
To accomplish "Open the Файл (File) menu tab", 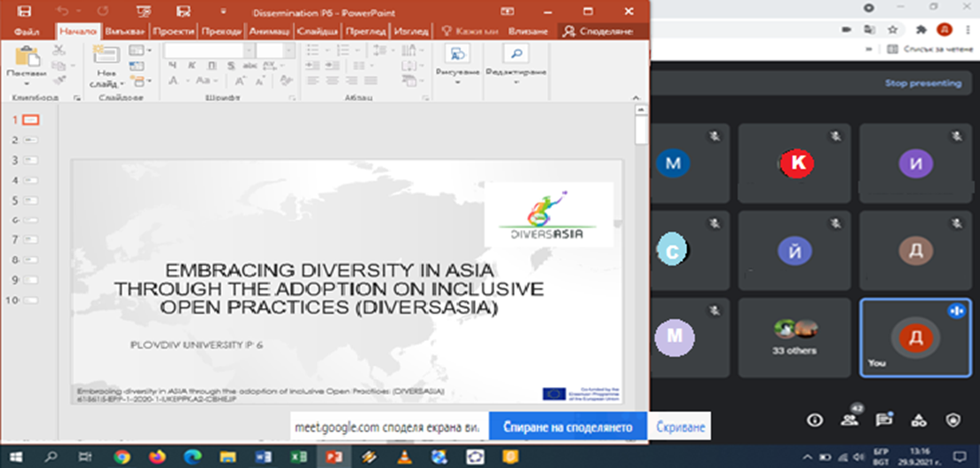I will click(x=27, y=31).
